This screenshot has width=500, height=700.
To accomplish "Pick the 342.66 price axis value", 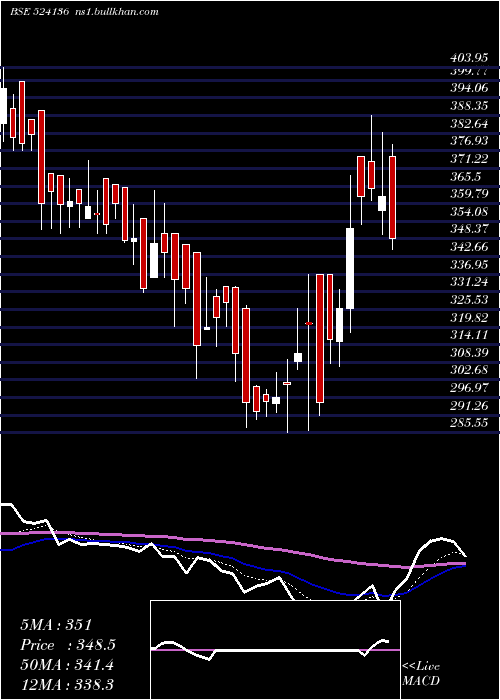I will click(469, 247).
